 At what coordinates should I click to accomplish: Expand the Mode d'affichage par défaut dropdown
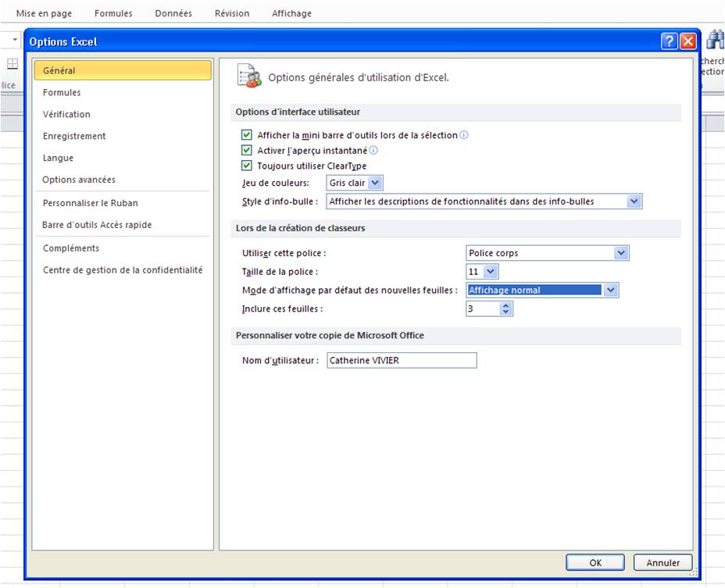click(x=611, y=290)
